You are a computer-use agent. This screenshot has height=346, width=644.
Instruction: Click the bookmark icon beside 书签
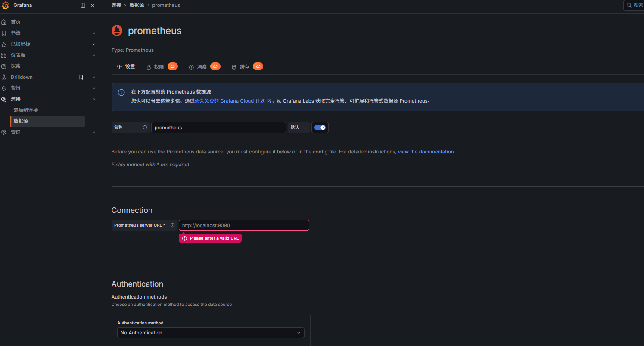4,33
